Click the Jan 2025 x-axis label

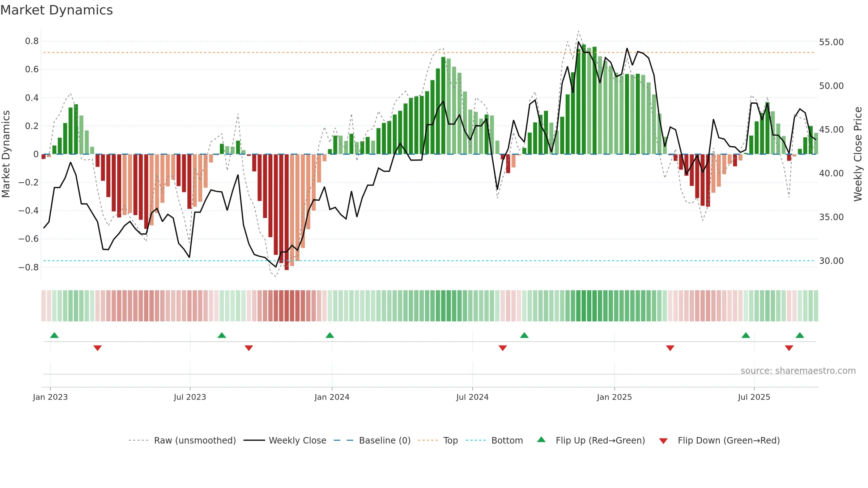614,397
